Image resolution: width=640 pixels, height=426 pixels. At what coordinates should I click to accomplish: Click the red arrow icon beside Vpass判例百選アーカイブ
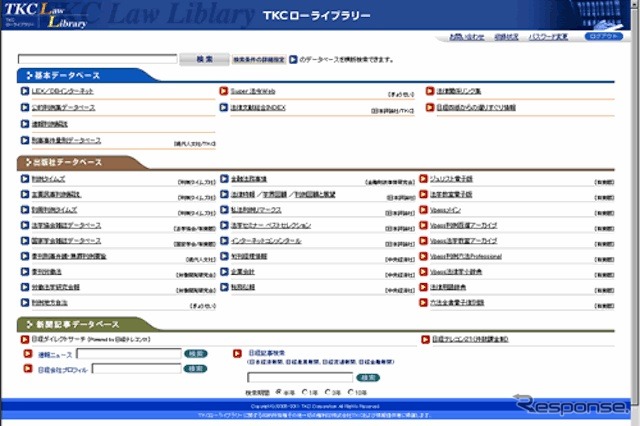[424, 225]
